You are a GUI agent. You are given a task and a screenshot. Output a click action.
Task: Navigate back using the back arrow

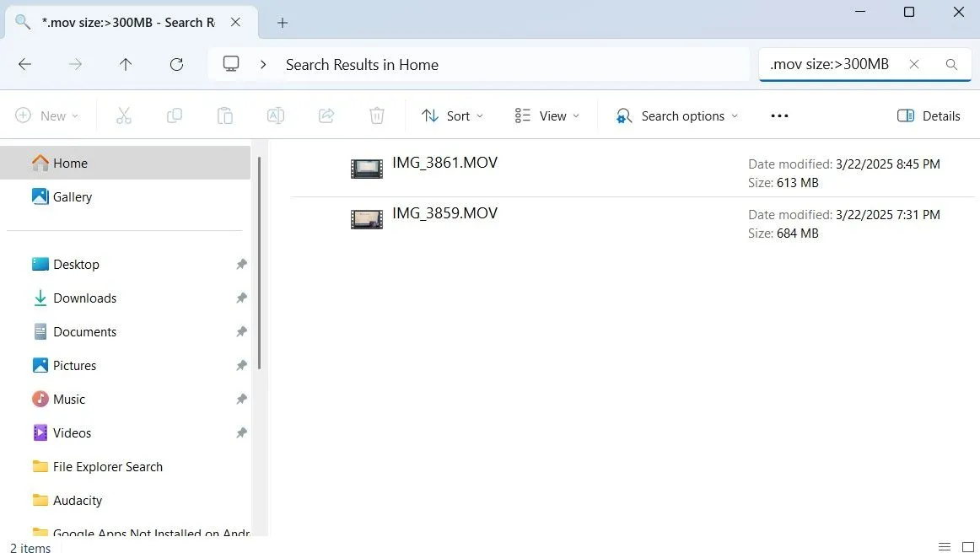pos(24,64)
